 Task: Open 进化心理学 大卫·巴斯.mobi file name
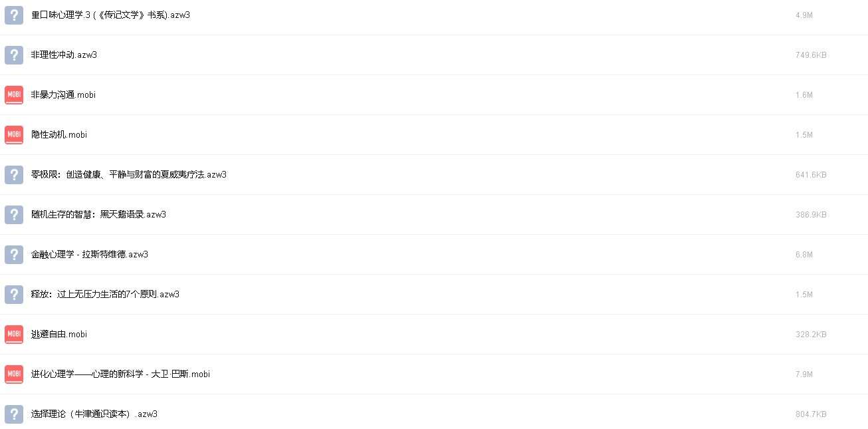[x=120, y=374]
